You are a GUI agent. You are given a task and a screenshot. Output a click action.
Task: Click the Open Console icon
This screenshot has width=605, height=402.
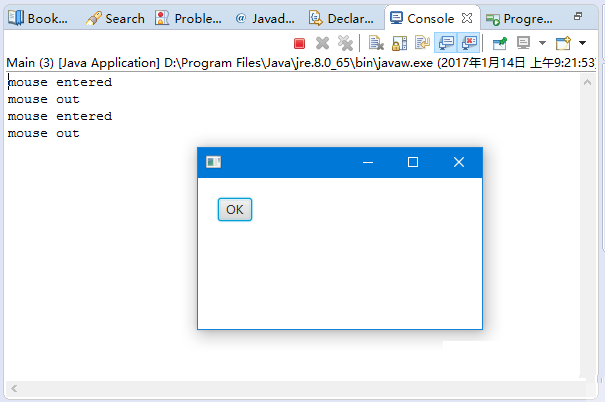tap(563, 43)
